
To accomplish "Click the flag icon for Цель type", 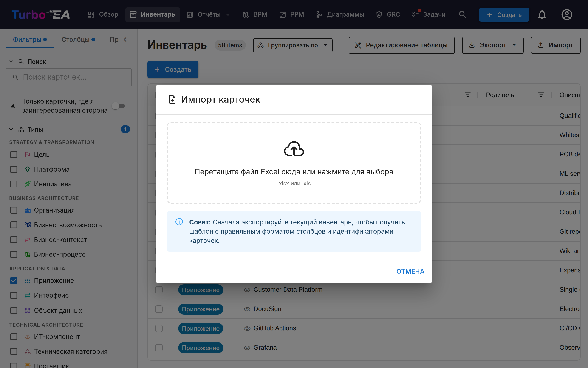I will coord(28,154).
